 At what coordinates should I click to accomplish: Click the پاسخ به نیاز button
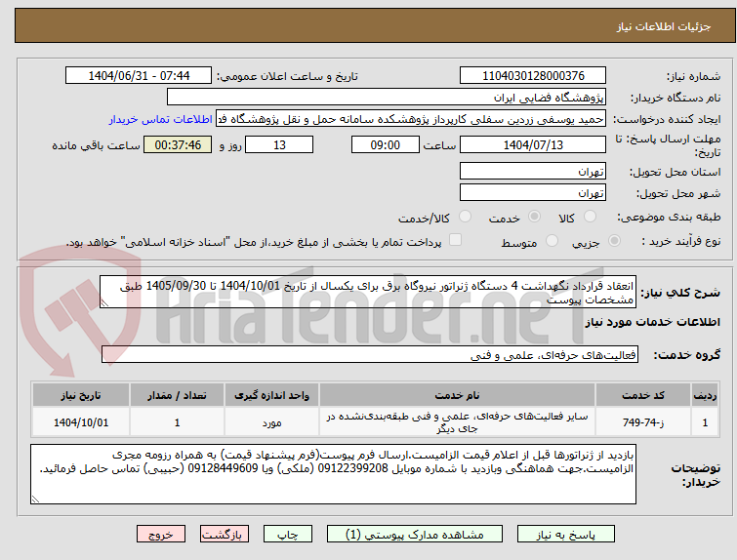(x=566, y=535)
